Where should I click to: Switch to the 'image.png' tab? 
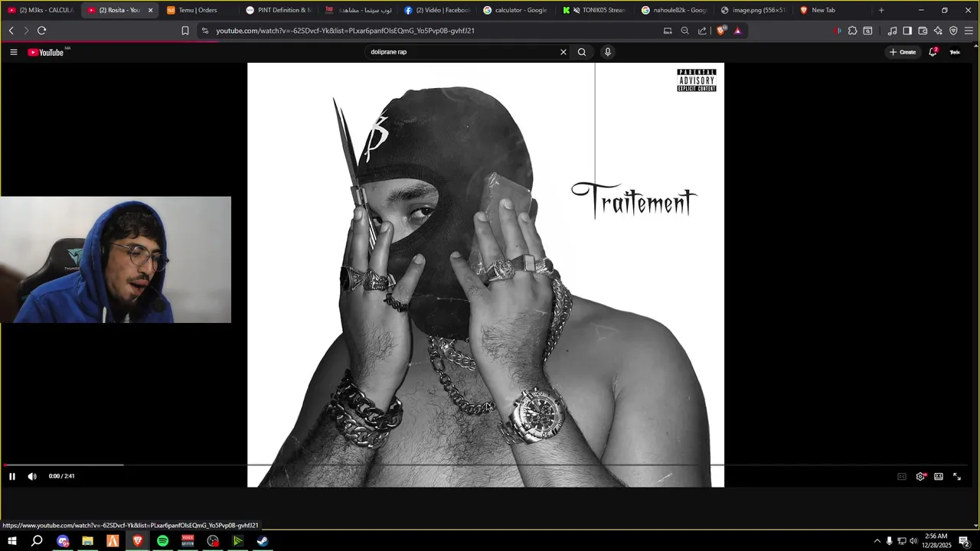[753, 10]
